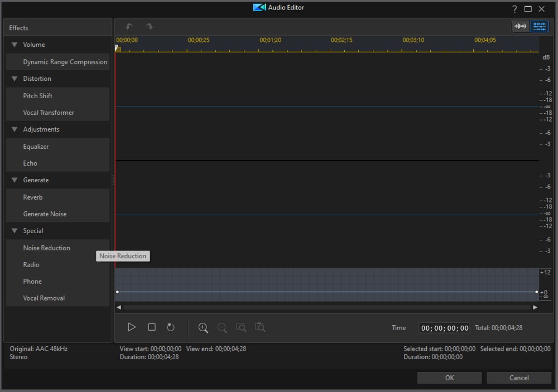Redo the last edit

pyautogui.click(x=148, y=26)
